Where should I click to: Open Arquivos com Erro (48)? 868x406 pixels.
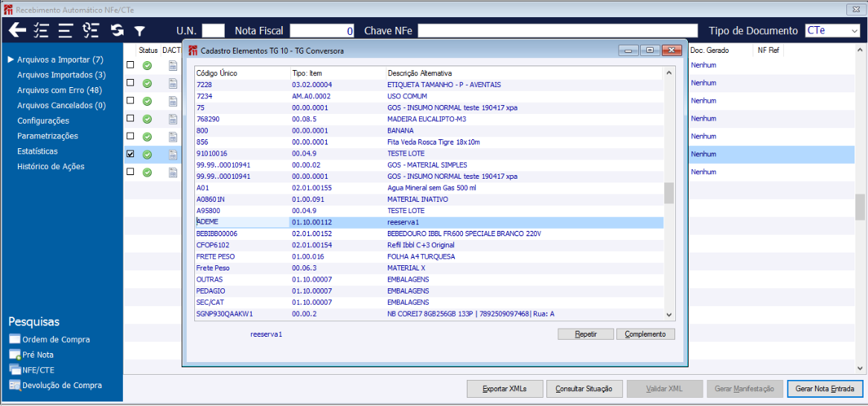pos(60,89)
